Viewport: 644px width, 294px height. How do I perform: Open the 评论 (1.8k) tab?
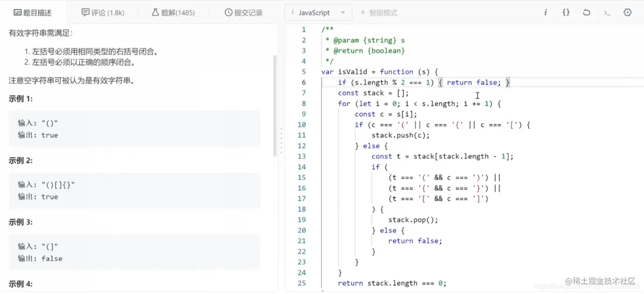[103, 13]
